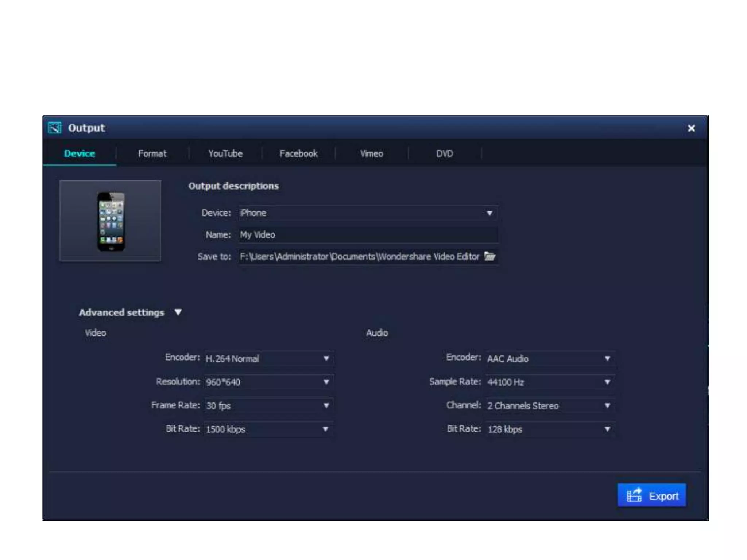
Task: Open the Facebook tab
Action: click(x=298, y=153)
